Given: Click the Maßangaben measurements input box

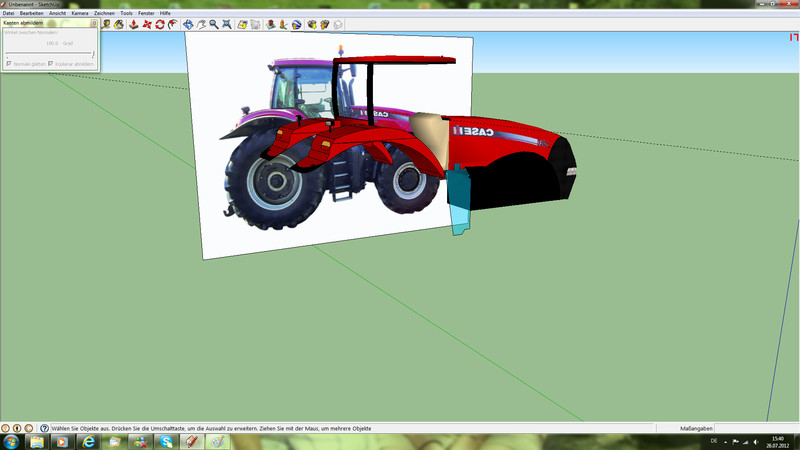Looking at the screenshot, I should pyautogui.click(x=756, y=429).
